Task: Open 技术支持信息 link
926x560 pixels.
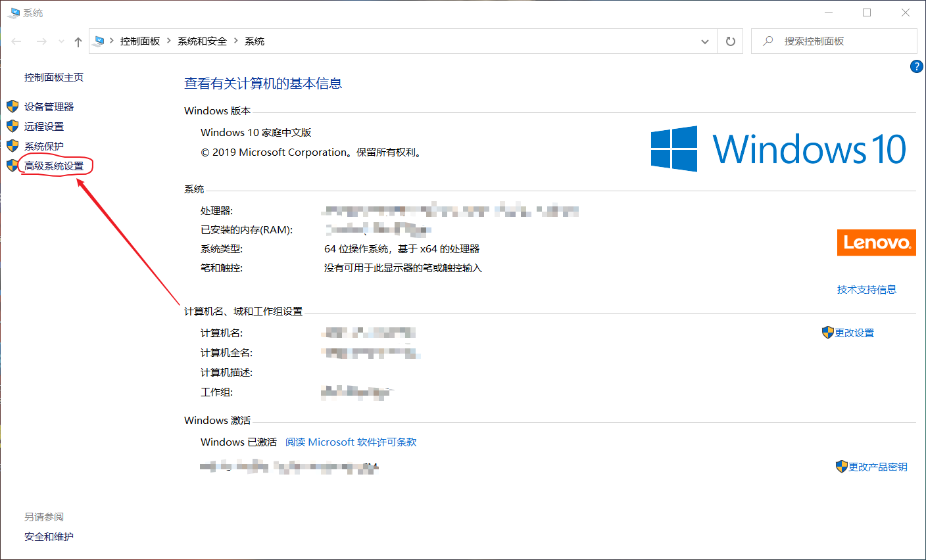Action: point(867,289)
